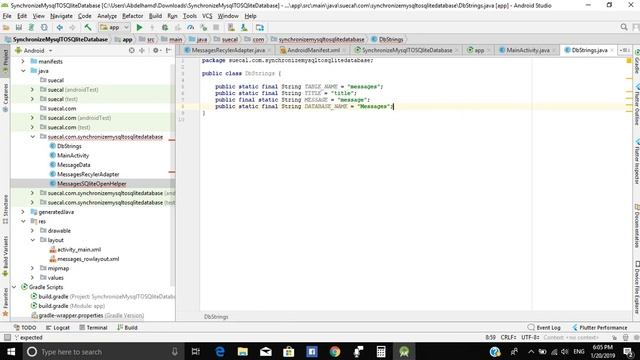Expand the generatedJava folder
Image resolution: width=640 pixels, height=360 pixels.
pos(23,212)
